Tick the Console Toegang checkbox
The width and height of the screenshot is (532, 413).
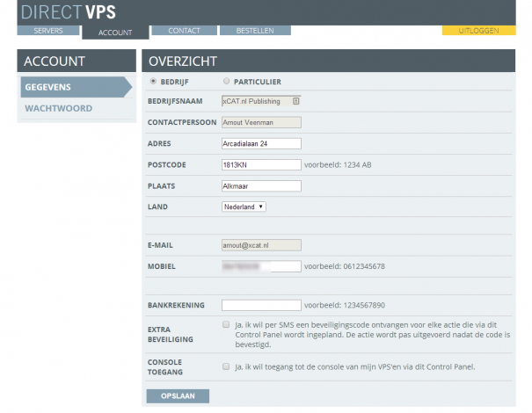click(x=226, y=366)
